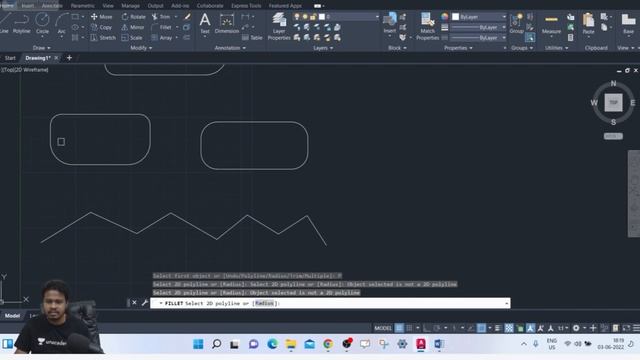Activate the Scale tool
Screen dimensions: 640x360
point(132,38)
